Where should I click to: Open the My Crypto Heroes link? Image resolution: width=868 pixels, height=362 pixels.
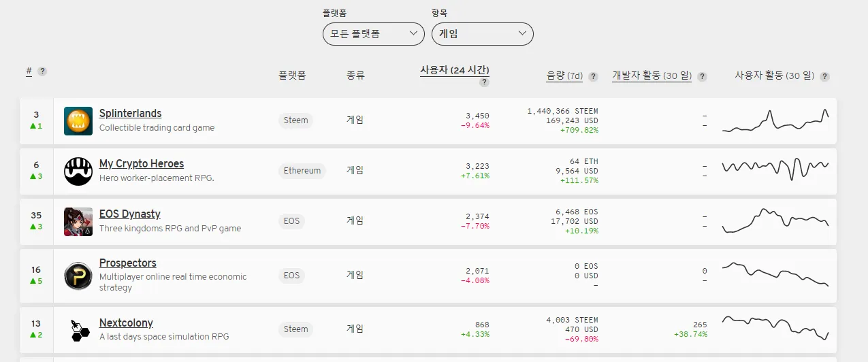click(142, 164)
